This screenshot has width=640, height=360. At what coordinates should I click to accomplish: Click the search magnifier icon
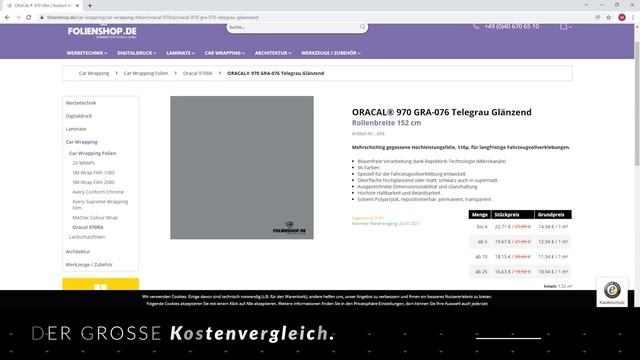tap(362, 27)
